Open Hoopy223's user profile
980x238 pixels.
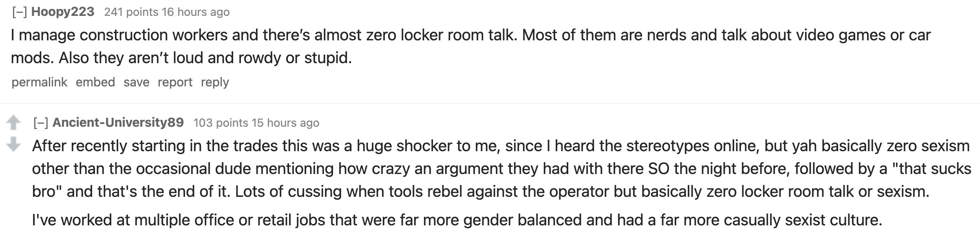(x=63, y=12)
